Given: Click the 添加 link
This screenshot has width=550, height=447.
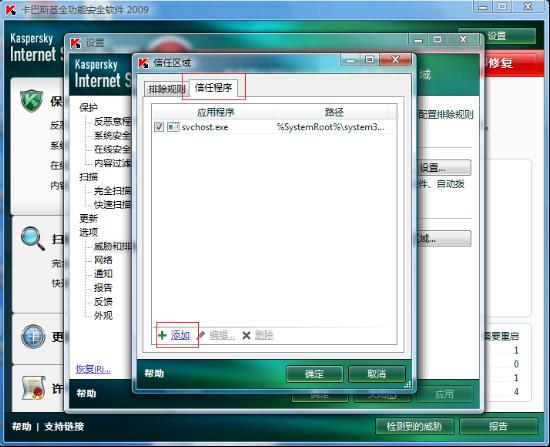Looking at the screenshot, I should point(180,335).
